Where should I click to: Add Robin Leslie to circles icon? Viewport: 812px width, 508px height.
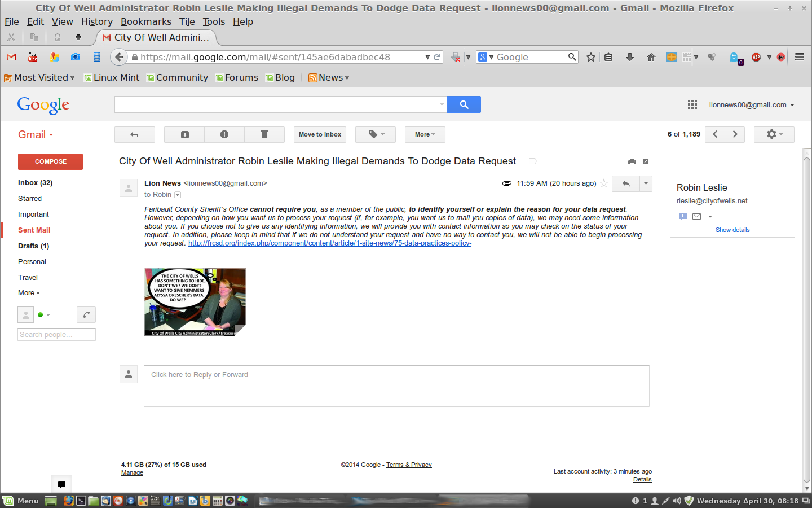pos(682,216)
